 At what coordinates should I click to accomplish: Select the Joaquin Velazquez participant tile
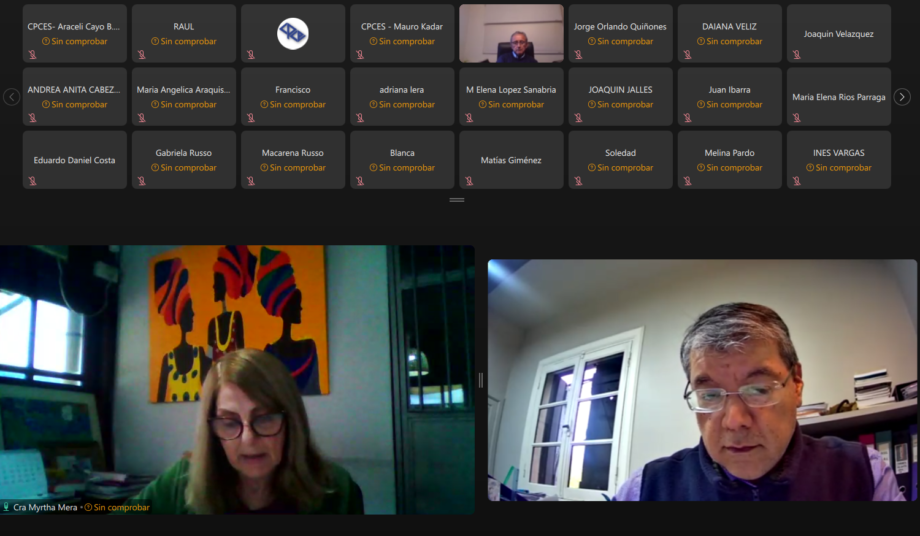pyautogui.click(x=838, y=33)
